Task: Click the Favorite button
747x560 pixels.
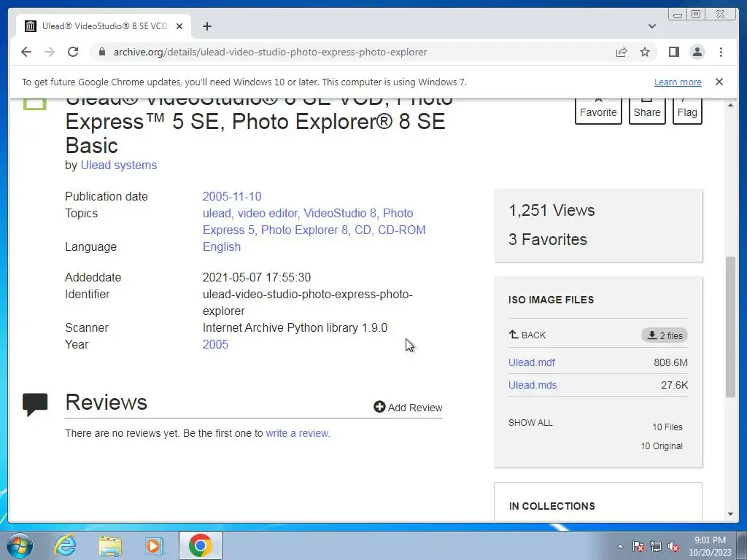Action: tap(598, 112)
